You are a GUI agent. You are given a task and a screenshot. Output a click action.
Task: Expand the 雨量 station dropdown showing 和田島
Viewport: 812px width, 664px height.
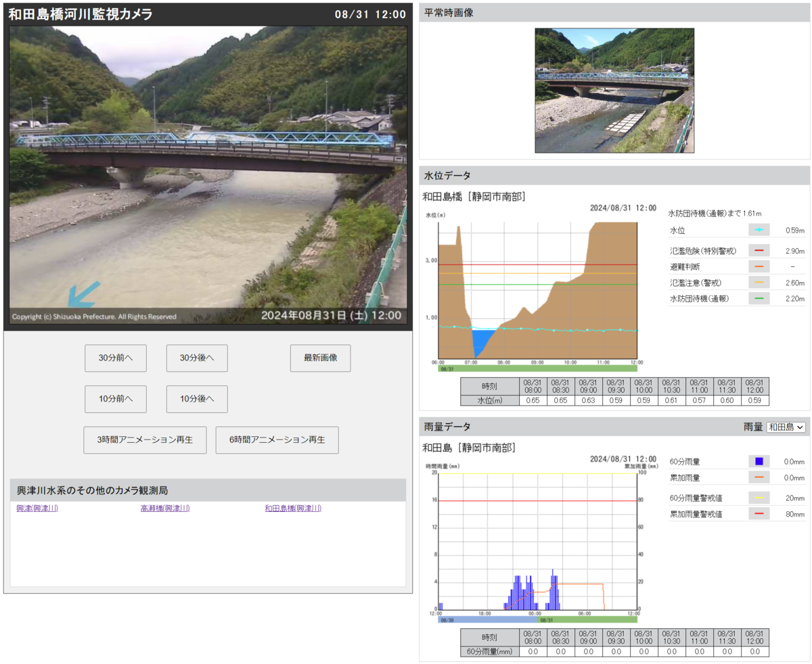[786, 427]
